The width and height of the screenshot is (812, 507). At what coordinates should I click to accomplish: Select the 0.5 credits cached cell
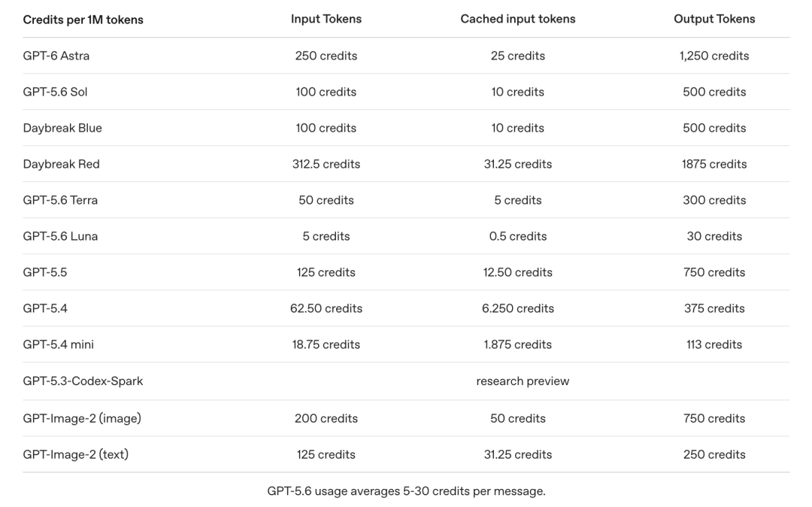coord(517,236)
